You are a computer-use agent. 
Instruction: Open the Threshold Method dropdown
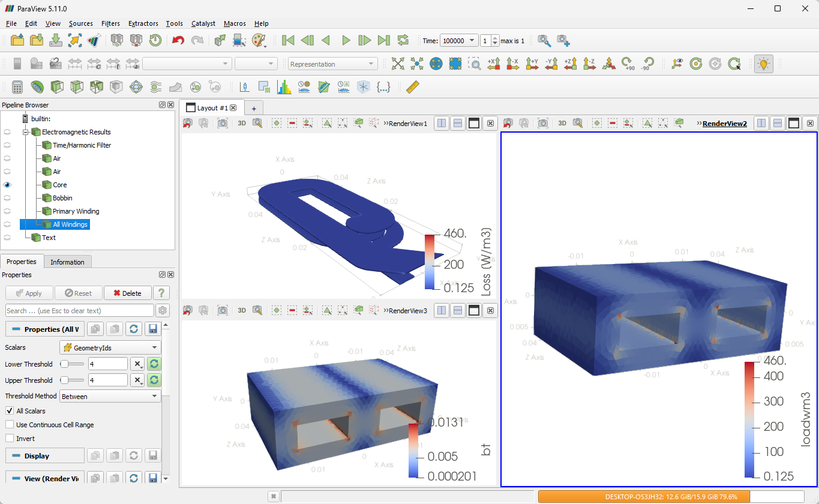pyautogui.click(x=110, y=396)
